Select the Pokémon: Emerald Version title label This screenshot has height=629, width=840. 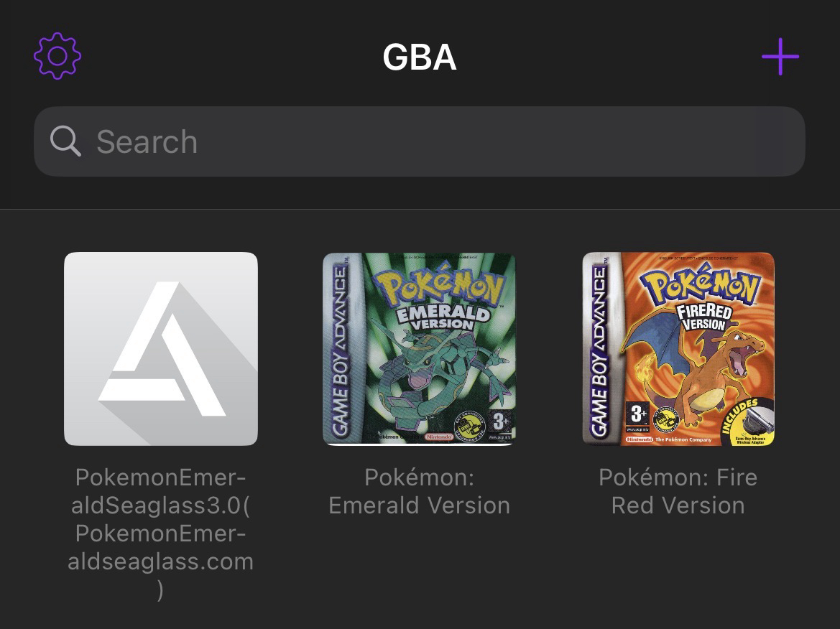coord(419,491)
